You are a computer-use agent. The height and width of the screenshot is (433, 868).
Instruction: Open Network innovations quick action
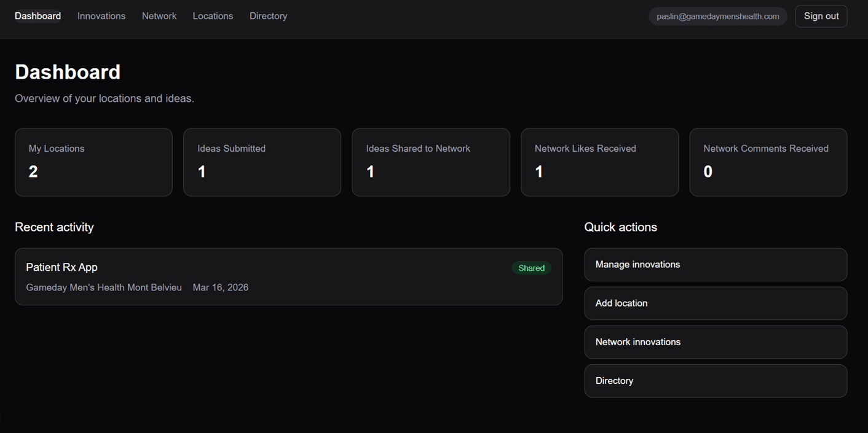(715, 342)
